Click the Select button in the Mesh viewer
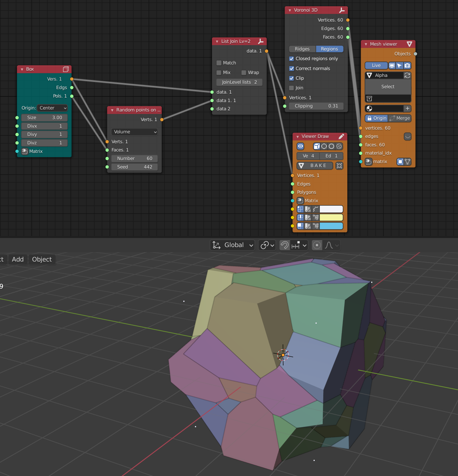 point(388,87)
